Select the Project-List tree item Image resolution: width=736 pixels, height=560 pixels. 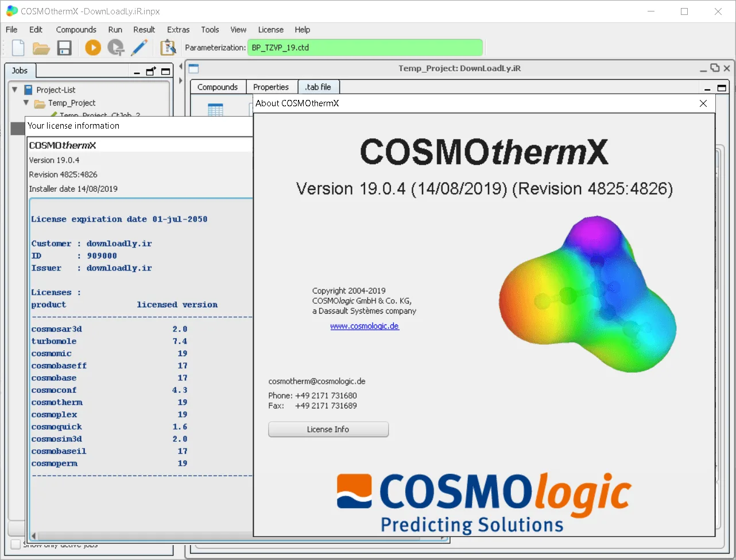pos(56,90)
